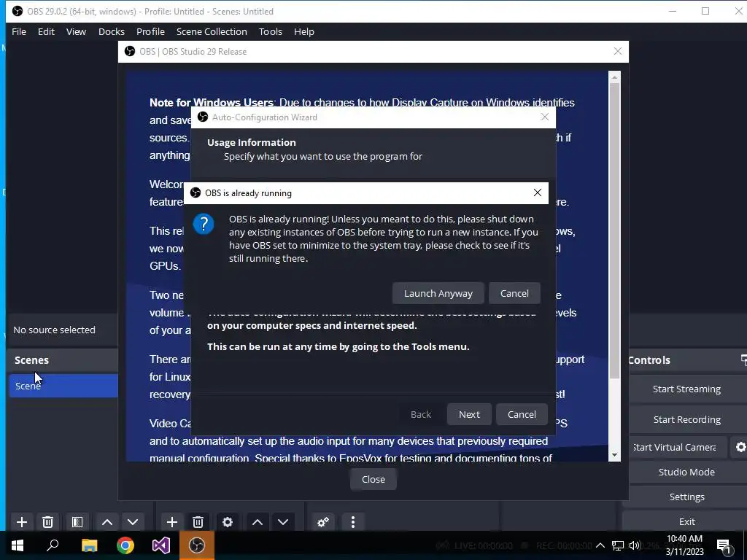The height and width of the screenshot is (560, 747).
Task: Open the Windows notification center icon
Action: (724, 546)
